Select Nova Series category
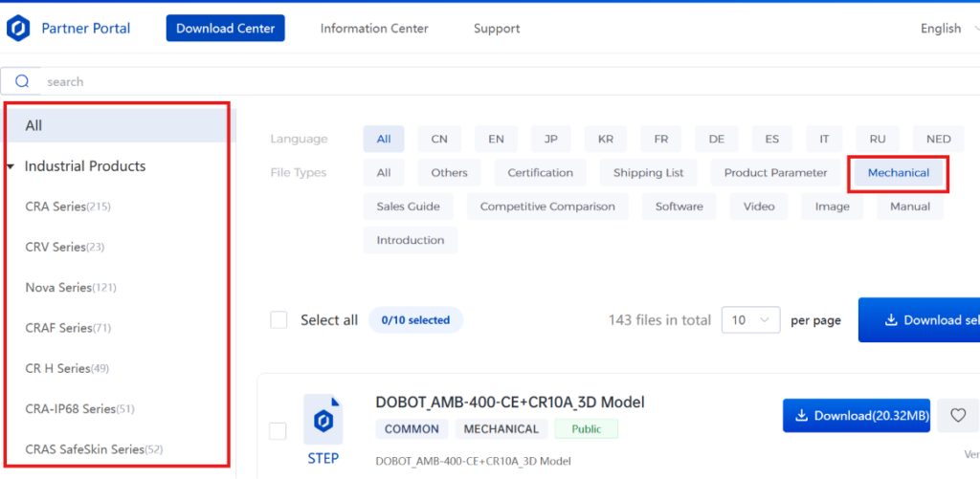Screen dimensions: 980x479 coord(71,287)
